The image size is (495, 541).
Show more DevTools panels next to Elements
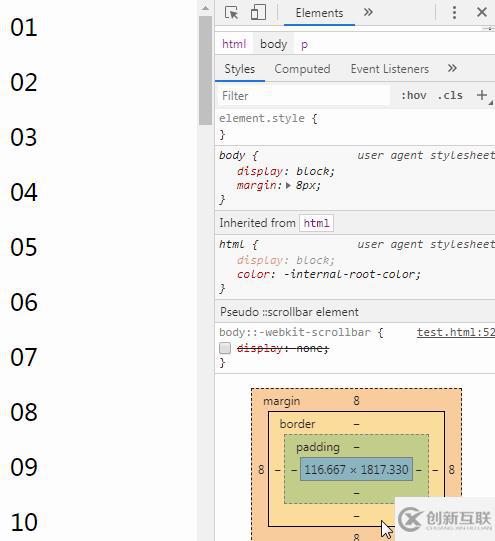coord(368,13)
